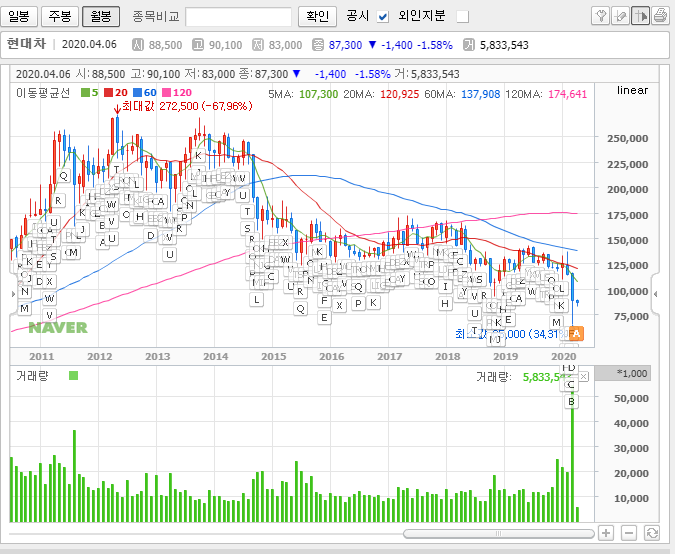The width and height of the screenshot is (682, 554).
Task: Click the blue 60-day moving average swatch
Action: (137, 92)
